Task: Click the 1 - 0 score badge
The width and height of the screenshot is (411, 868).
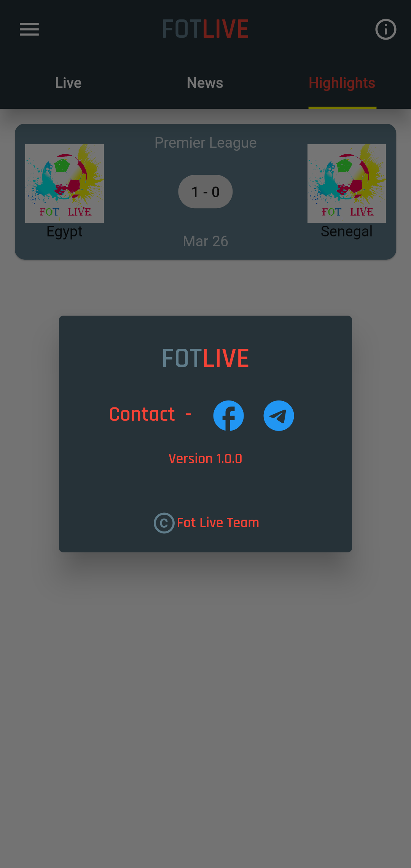Action: pyautogui.click(x=205, y=191)
